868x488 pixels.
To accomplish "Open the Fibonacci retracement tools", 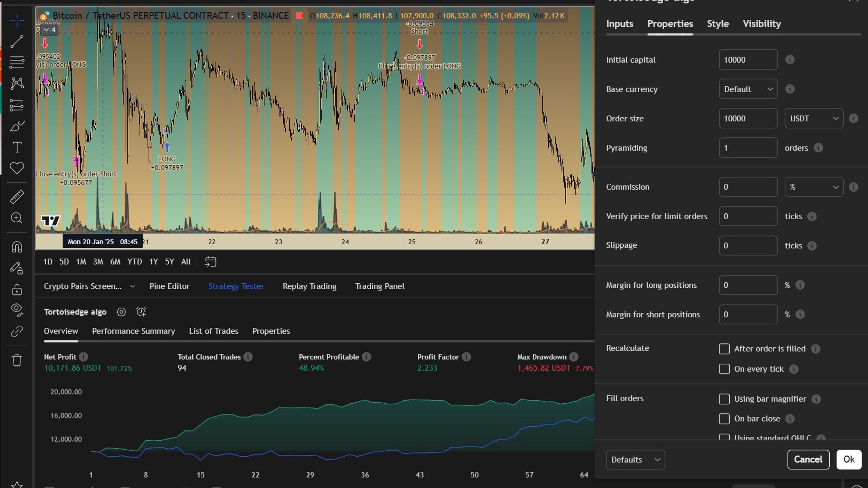I will click(x=17, y=62).
